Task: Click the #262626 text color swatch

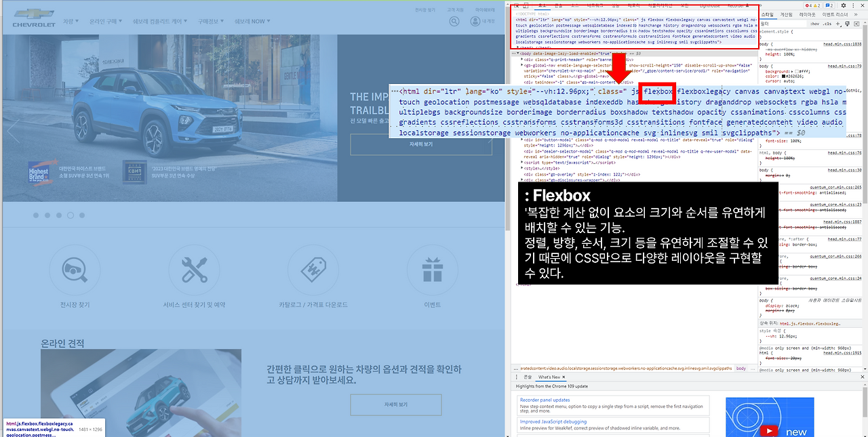Action: 784,77
